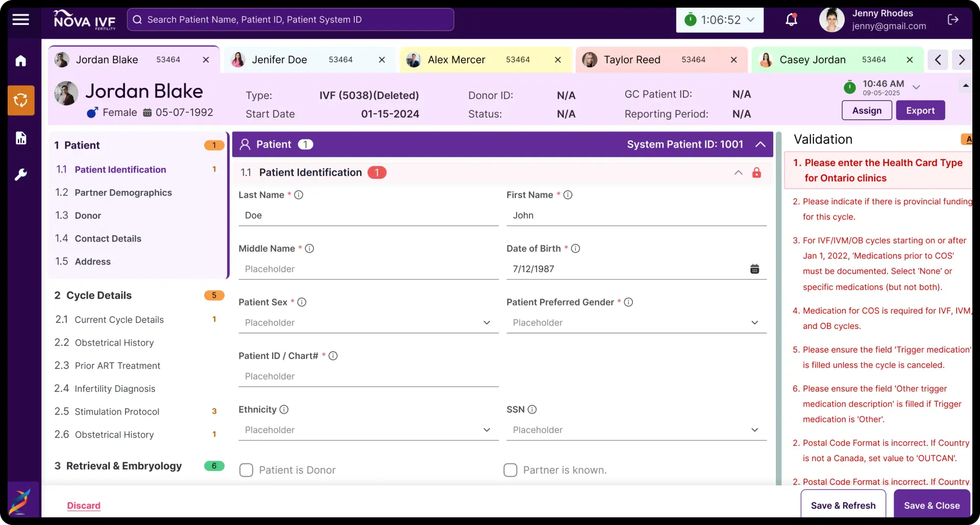Click the logout icon beside the user email
980x525 pixels.
(x=952, y=20)
